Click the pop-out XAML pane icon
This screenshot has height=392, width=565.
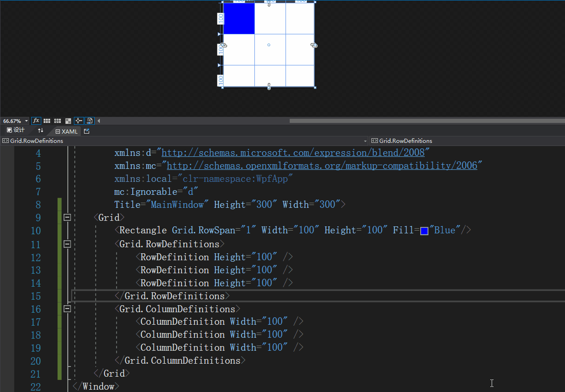tap(86, 131)
